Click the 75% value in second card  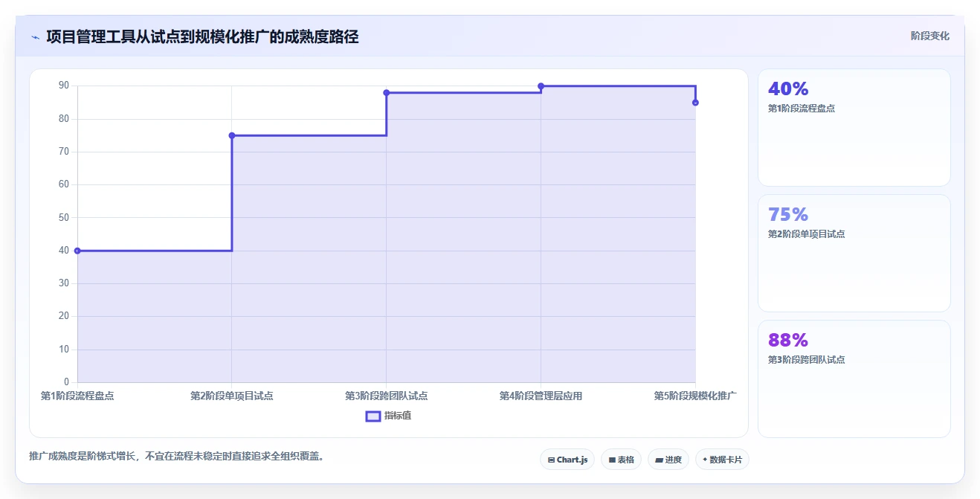click(788, 215)
